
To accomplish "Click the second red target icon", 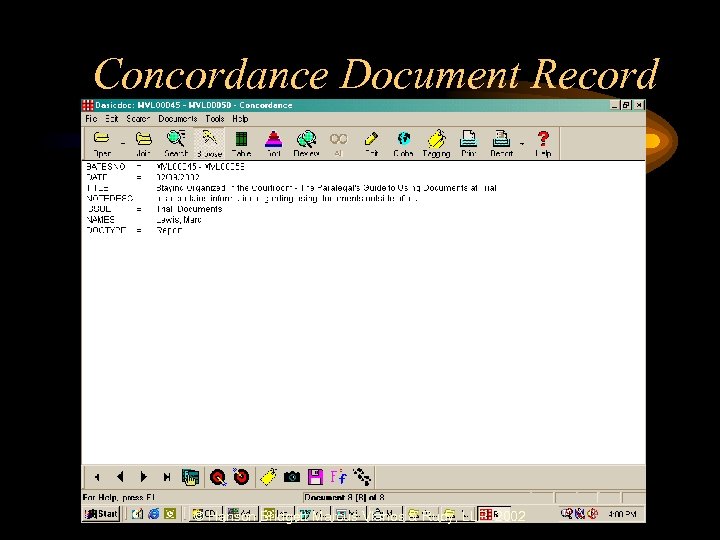I will [241, 478].
